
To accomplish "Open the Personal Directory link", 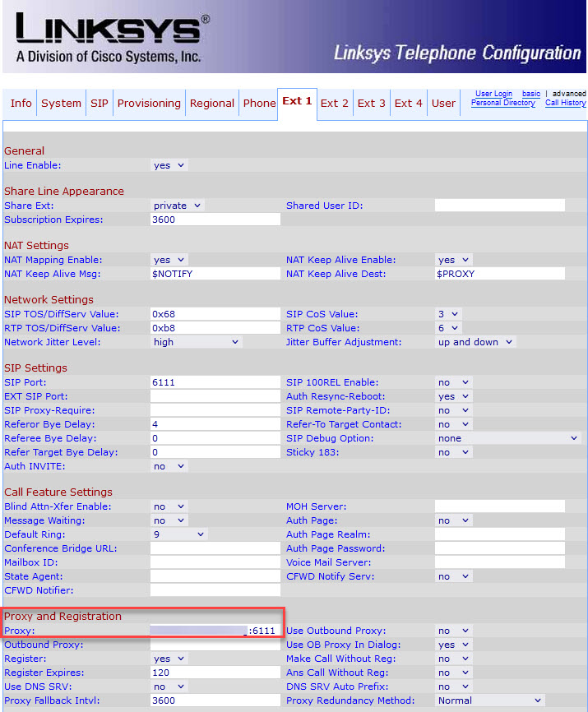I will pos(503,103).
